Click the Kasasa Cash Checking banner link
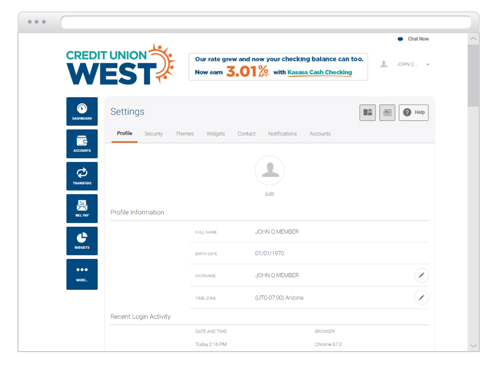This screenshot has height=372, width=500. tap(320, 72)
